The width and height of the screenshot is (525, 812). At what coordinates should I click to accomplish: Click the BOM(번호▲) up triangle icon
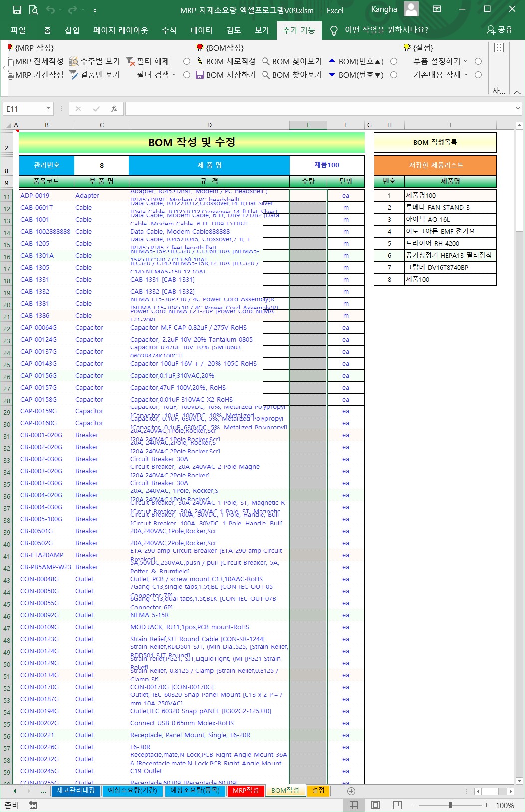point(332,61)
